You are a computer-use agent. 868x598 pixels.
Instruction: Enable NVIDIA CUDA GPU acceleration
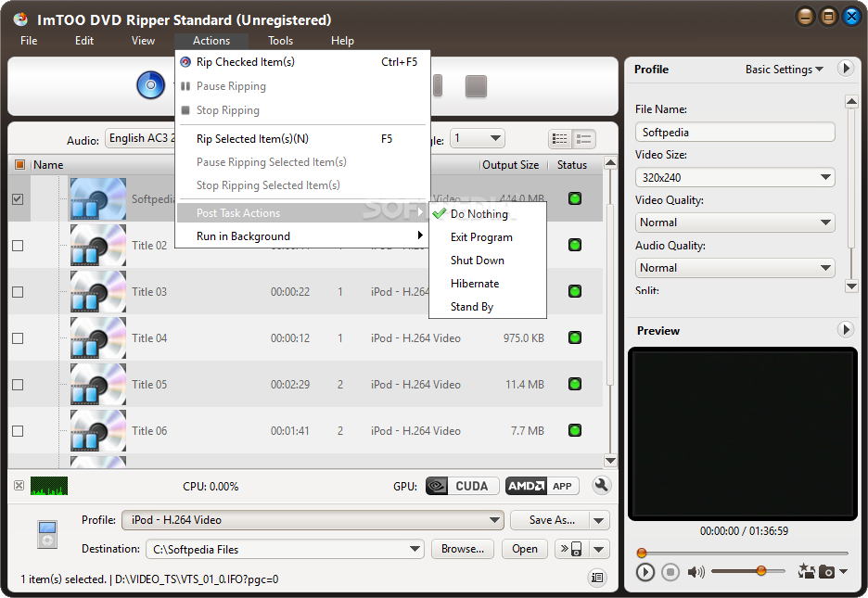click(x=462, y=486)
